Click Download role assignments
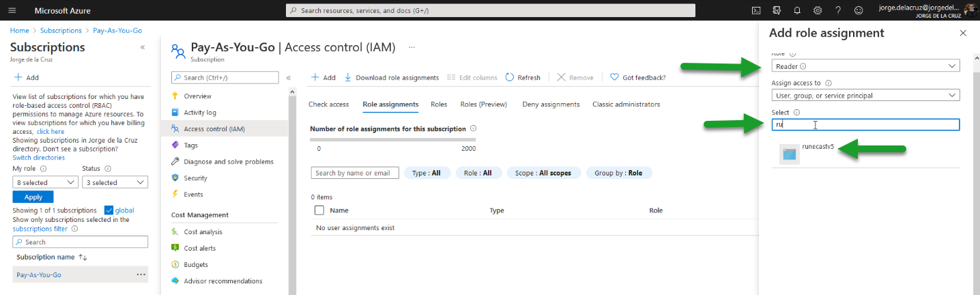980x295 pixels. tap(392, 78)
